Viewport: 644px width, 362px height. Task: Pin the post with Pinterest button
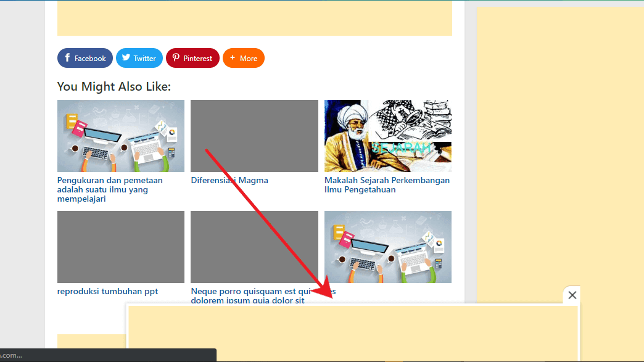click(x=192, y=59)
